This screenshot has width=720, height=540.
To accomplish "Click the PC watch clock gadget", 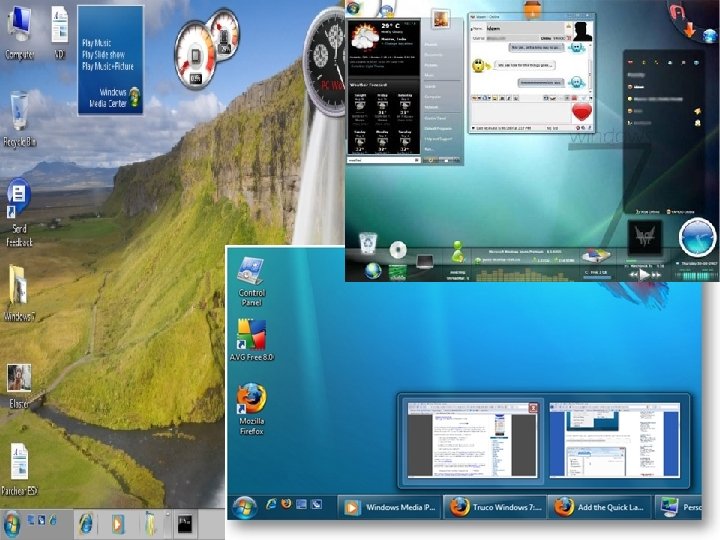I will (x=325, y=60).
